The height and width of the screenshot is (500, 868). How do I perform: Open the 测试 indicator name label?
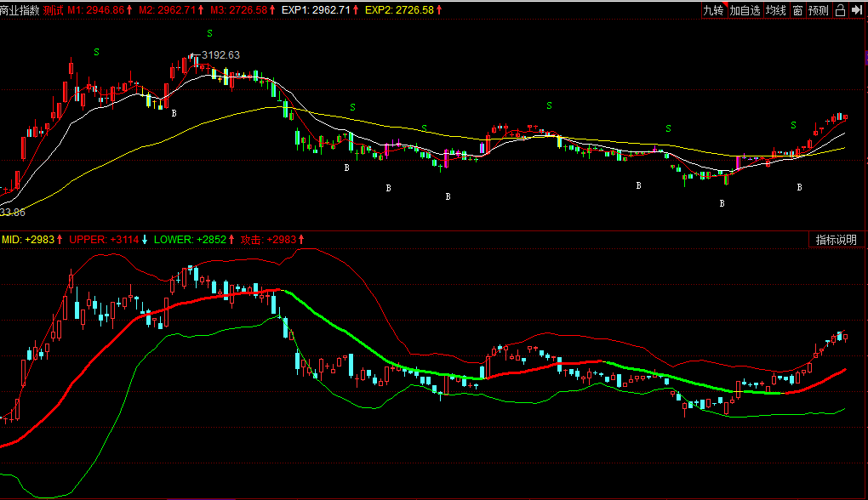pyautogui.click(x=54, y=10)
